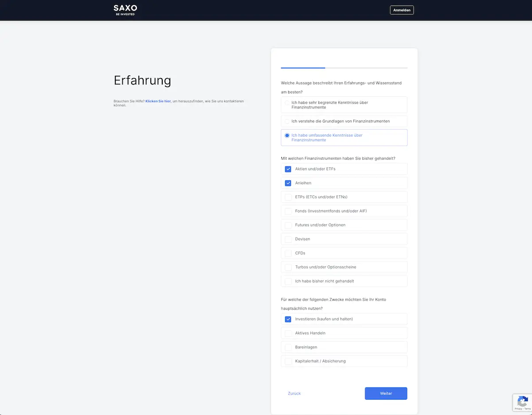Tick the Devisen checkbox
Screen dimensions: 532x415
(x=288, y=239)
